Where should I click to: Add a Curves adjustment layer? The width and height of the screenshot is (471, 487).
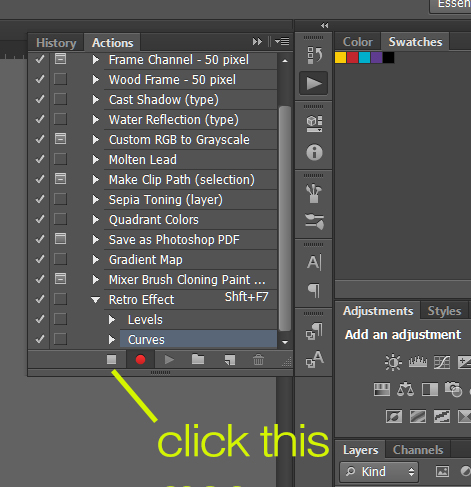pos(442,362)
